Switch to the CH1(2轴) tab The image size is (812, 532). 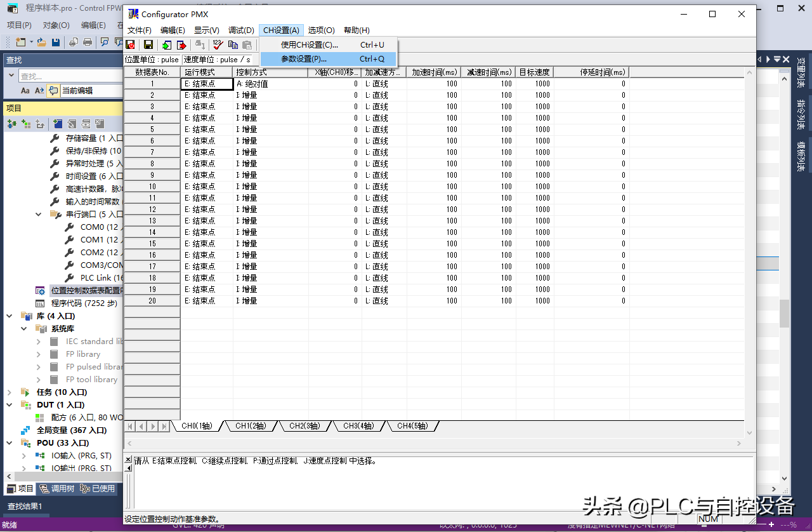pyautogui.click(x=251, y=426)
